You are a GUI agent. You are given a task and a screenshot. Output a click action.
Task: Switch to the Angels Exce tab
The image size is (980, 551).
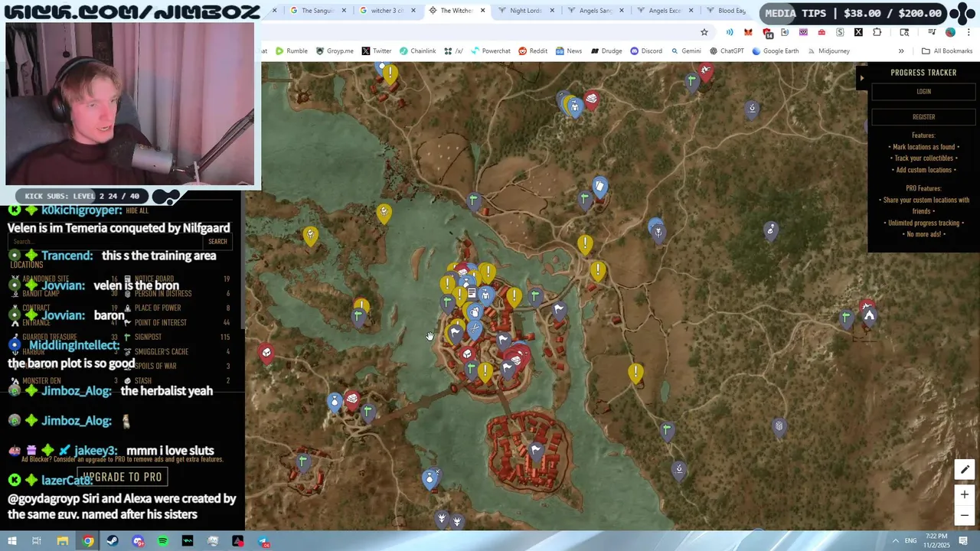pos(664,11)
